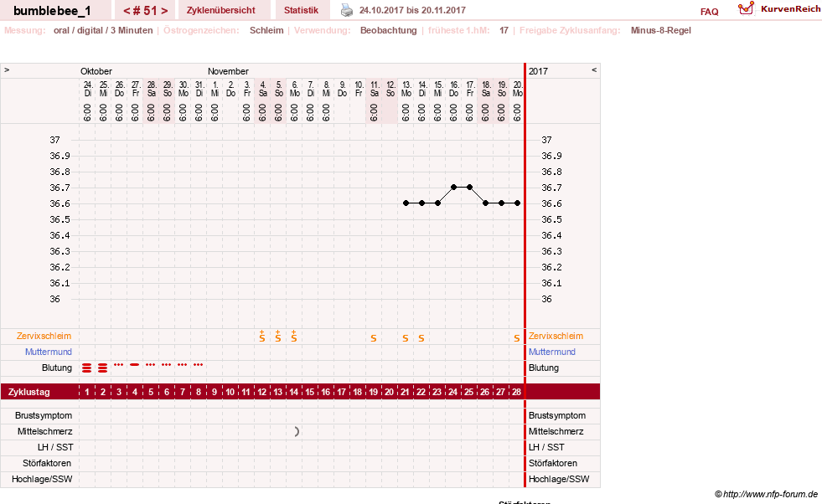
Task: Open the nfp-forum.de copyright link
Action: point(766,494)
